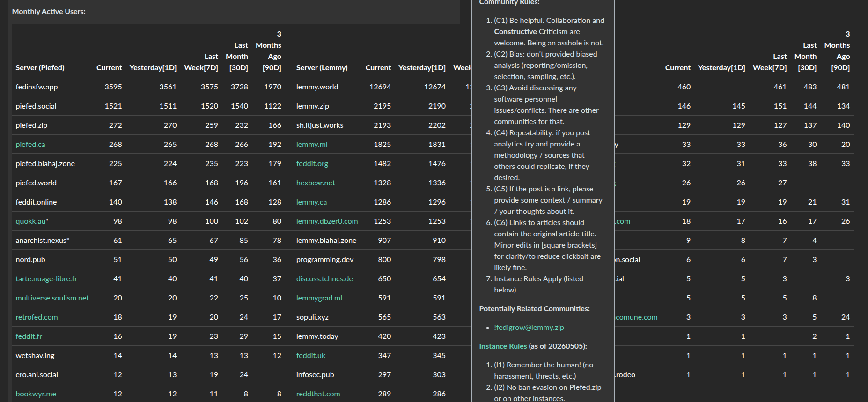Screen dimensions: 868x402
Task: Click the Server (Piefed) column header
Action: coord(40,68)
